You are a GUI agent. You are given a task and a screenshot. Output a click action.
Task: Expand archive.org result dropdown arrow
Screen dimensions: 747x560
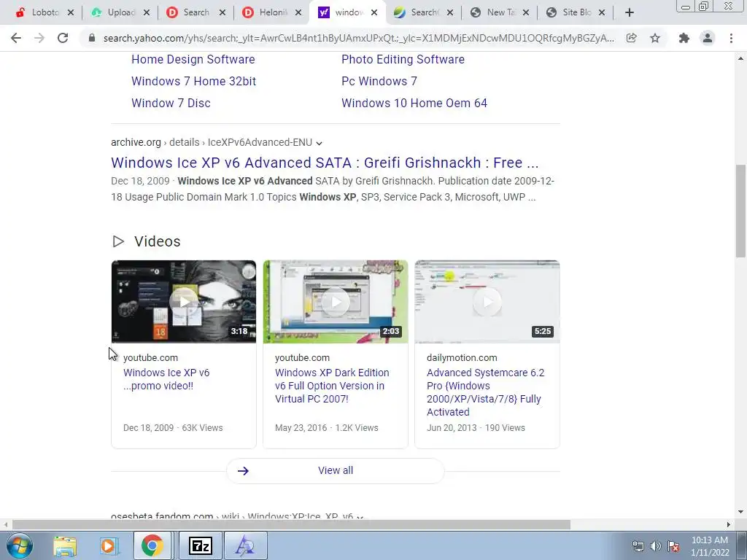point(320,143)
